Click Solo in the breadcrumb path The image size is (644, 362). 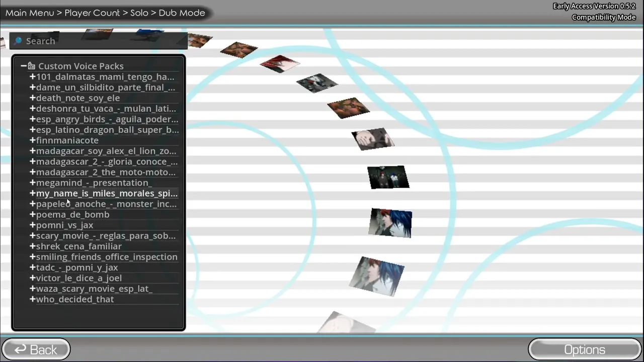click(x=139, y=13)
